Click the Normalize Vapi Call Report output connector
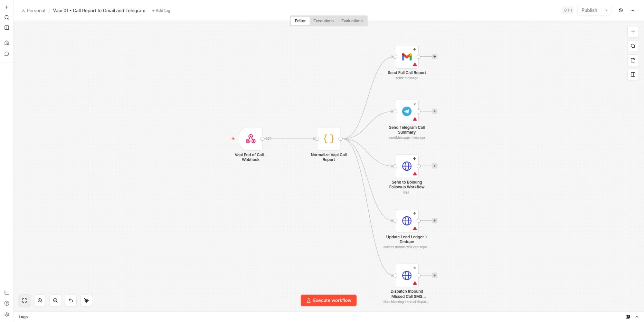Image resolution: width=644 pixels, height=322 pixels. (340, 139)
